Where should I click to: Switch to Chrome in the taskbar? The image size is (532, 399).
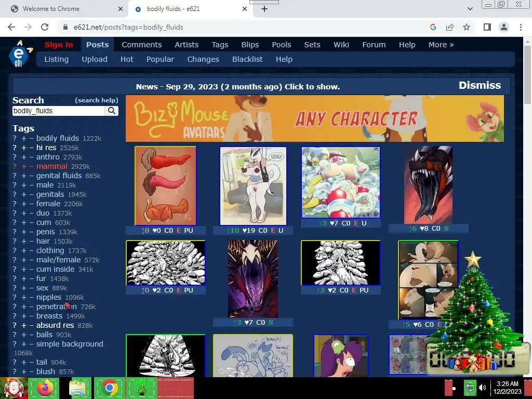[109, 388]
